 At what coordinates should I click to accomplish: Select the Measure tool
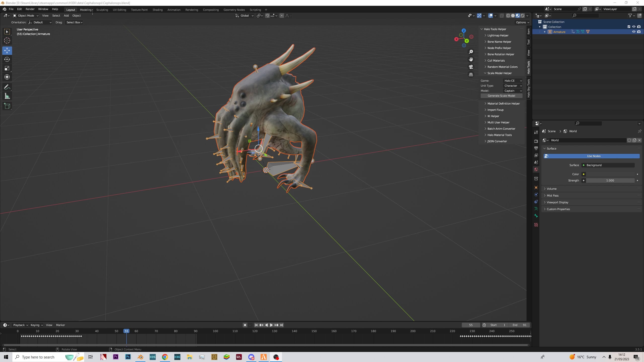[7, 96]
